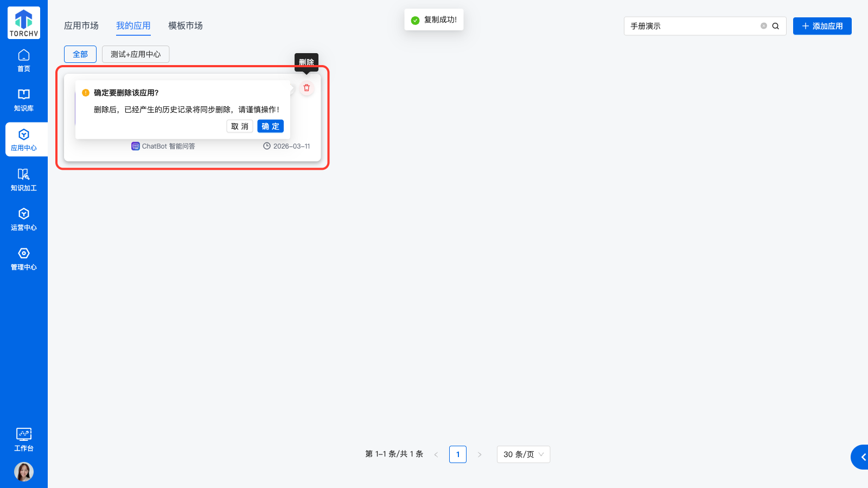868x488 pixels.
Task: Open the 运营中心 operations center
Action: pyautogui.click(x=24, y=220)
